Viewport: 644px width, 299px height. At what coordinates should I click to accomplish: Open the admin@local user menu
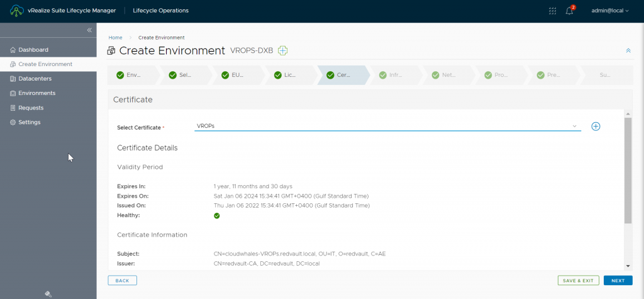(x=610, y=11)
